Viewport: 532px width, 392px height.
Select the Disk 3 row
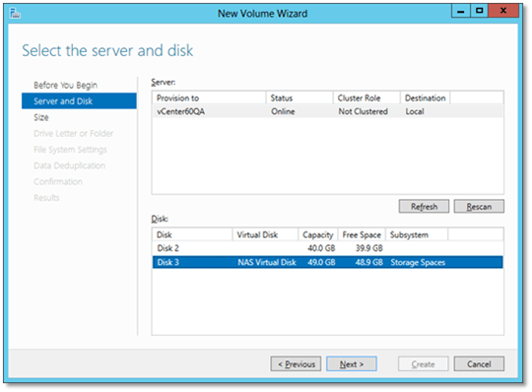328,262
